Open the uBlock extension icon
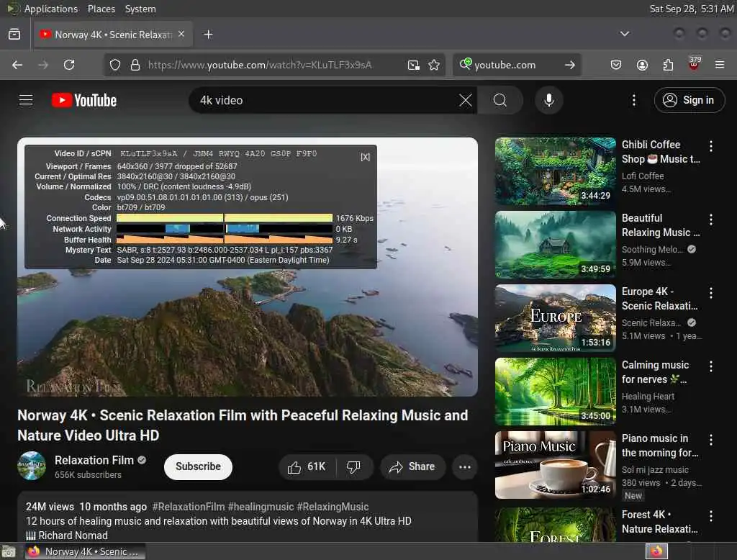Image resolution: width=737 pixels, height=560 pixels. point(694,64)
